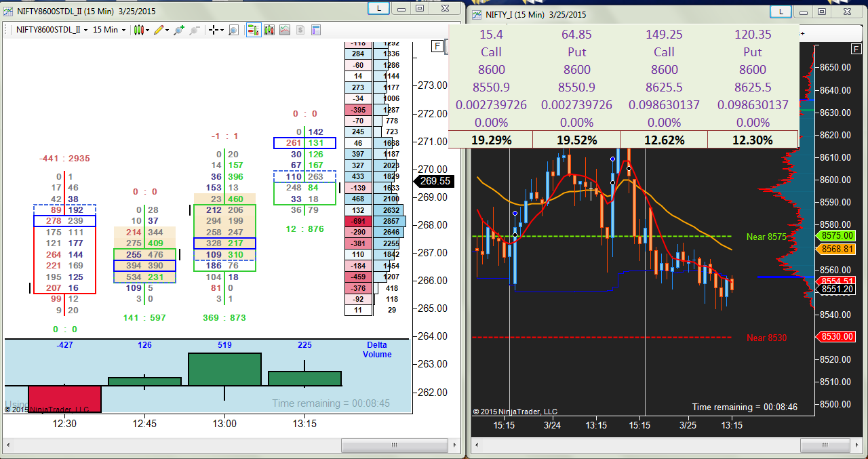Click F button on NIFTY8600STDL_II price axis

point(437,46)
